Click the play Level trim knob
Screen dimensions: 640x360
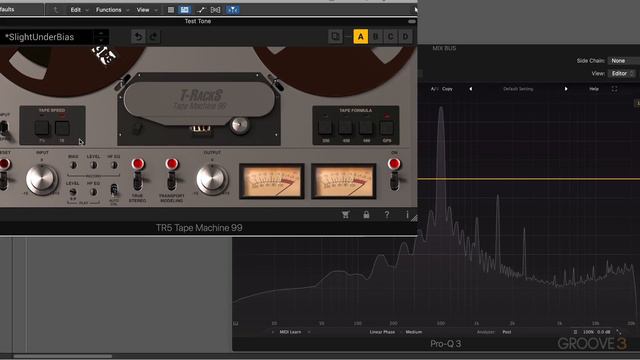73,192
